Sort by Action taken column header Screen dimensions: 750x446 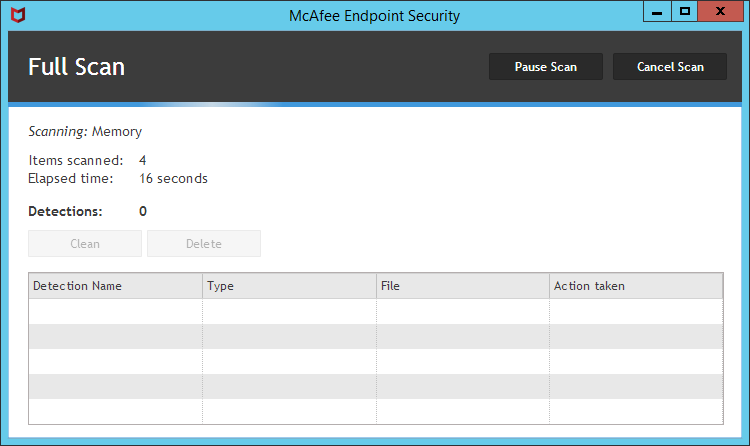tap(636, 286)
